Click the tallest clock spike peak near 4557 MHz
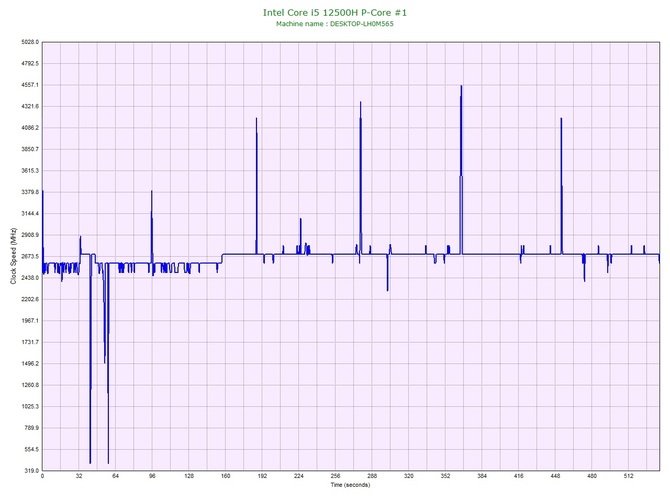Image resolution: width=670 pixels, height=502 pixels. pos(461,86)
